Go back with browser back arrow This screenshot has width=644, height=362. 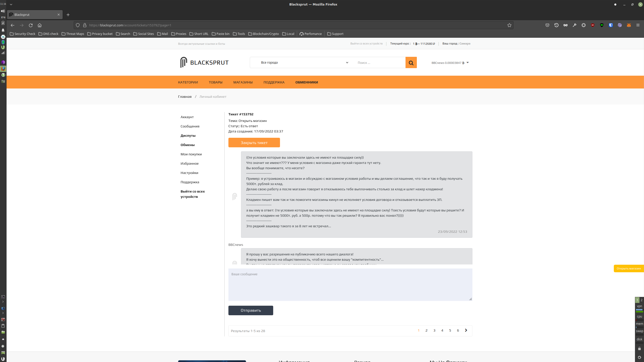point(13,25)
